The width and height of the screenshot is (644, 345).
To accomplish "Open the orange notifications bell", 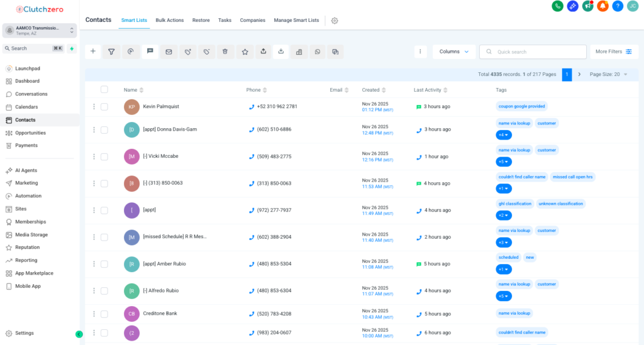I will pos(602,6).
